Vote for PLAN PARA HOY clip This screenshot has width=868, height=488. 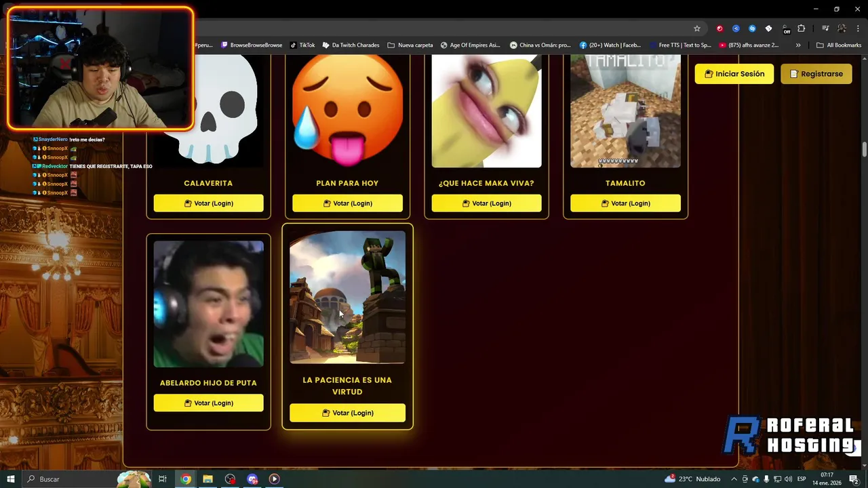(x=347, y=203)
